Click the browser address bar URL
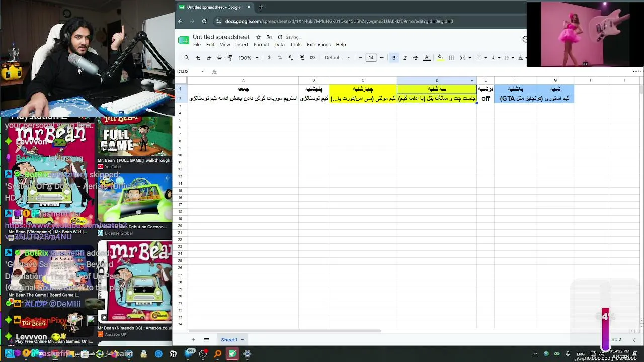This screenshot has height=362, width=644. [339, 21]
